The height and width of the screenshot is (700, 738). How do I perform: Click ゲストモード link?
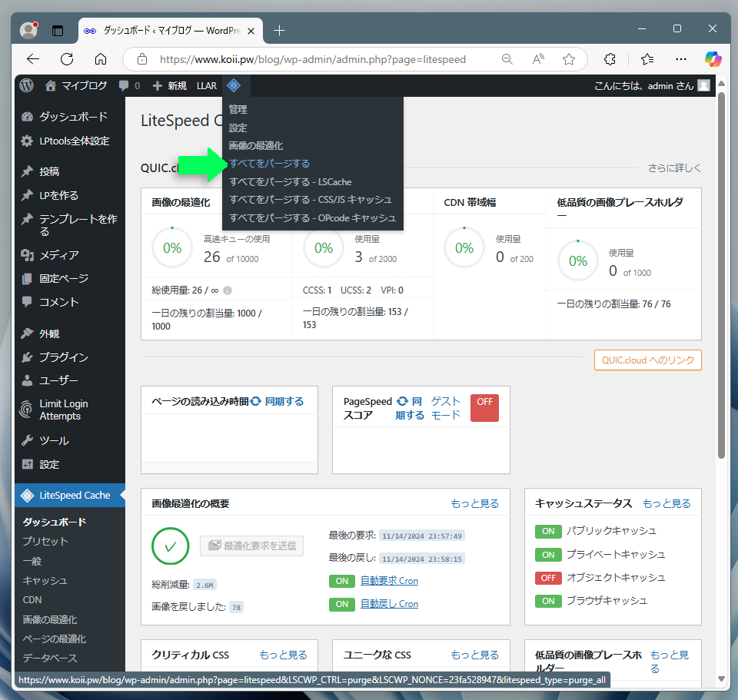pyautogui.click(x=446, y=408)
